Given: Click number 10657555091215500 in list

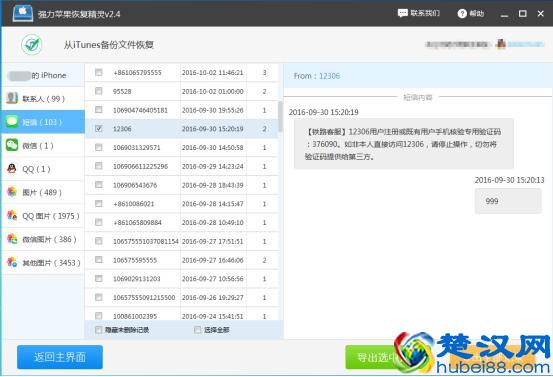Looking at the screenshot, I should (x=144, y=298).
